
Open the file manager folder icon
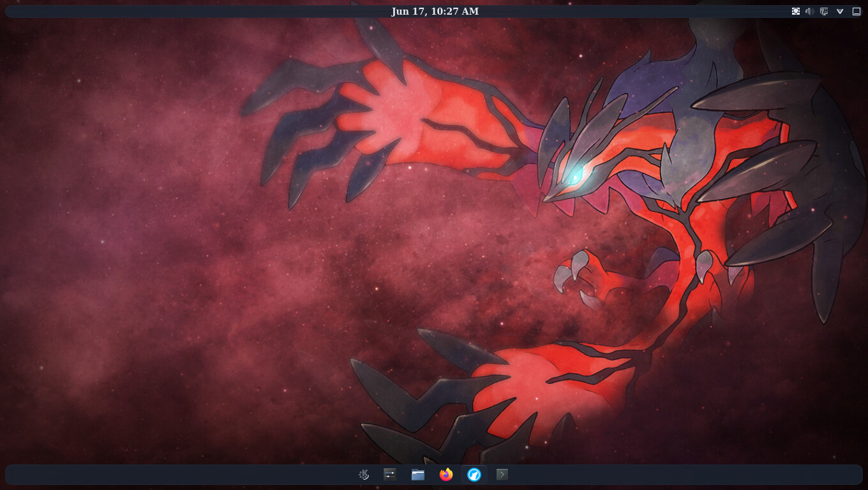(418, 474)
